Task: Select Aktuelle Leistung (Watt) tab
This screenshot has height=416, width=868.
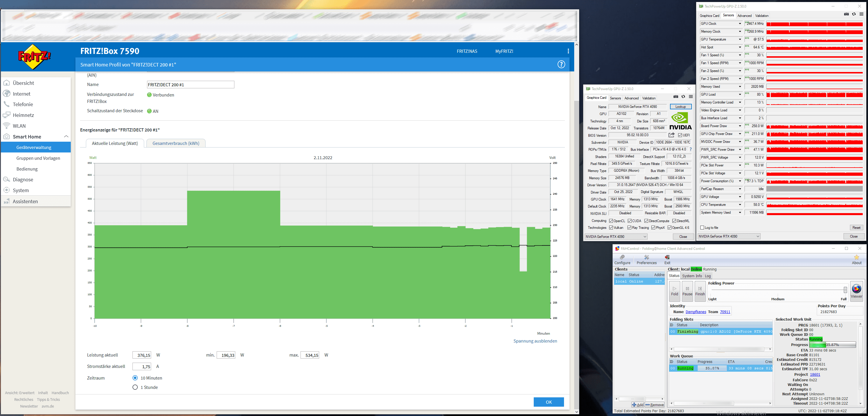Action: click(115, 143)
